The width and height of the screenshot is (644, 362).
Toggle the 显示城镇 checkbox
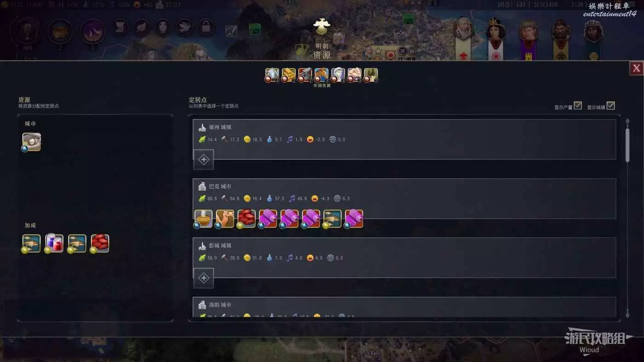[610, 106]
